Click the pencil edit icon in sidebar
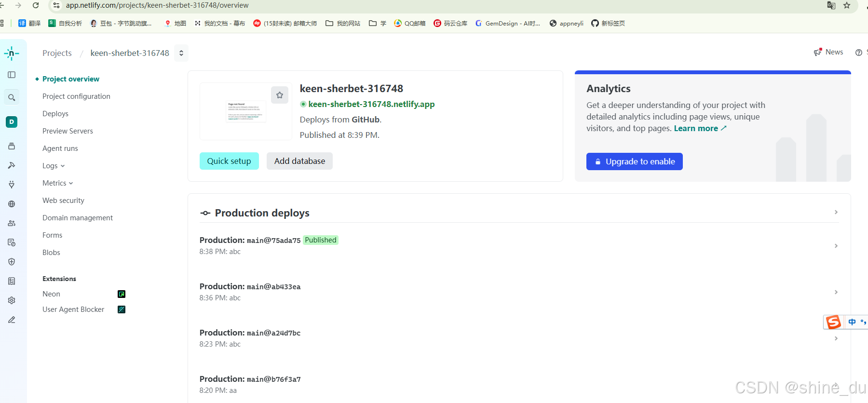 click(x=12, y=320)
